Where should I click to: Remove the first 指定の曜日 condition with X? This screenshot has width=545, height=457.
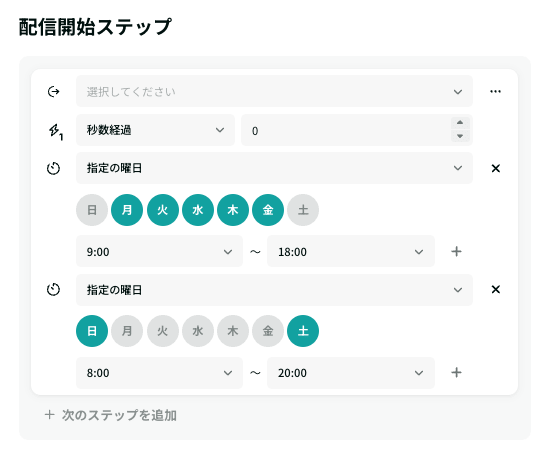point(496,168)
